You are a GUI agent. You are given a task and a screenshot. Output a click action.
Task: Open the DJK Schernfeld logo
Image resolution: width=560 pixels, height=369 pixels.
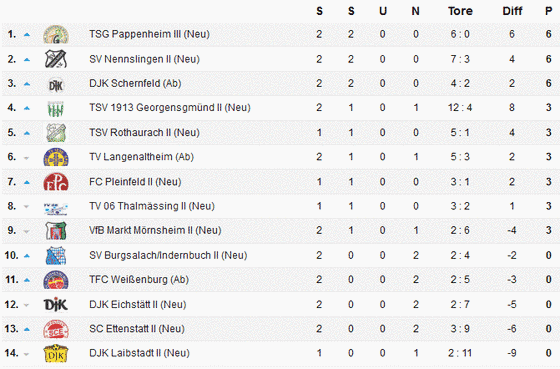point(56,85)
